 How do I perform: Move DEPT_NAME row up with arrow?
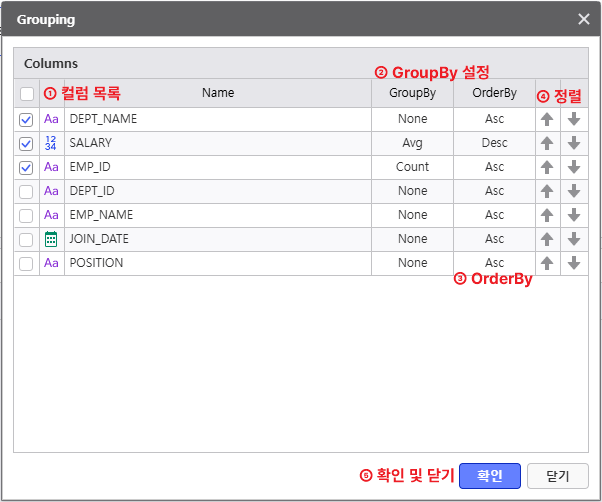pos(547,119)
